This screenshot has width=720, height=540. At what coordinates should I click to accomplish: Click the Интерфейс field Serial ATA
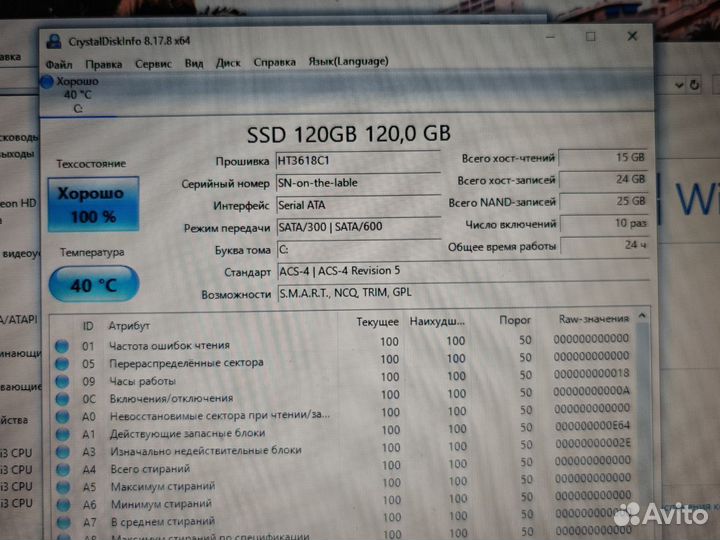(x=358, y=205)
